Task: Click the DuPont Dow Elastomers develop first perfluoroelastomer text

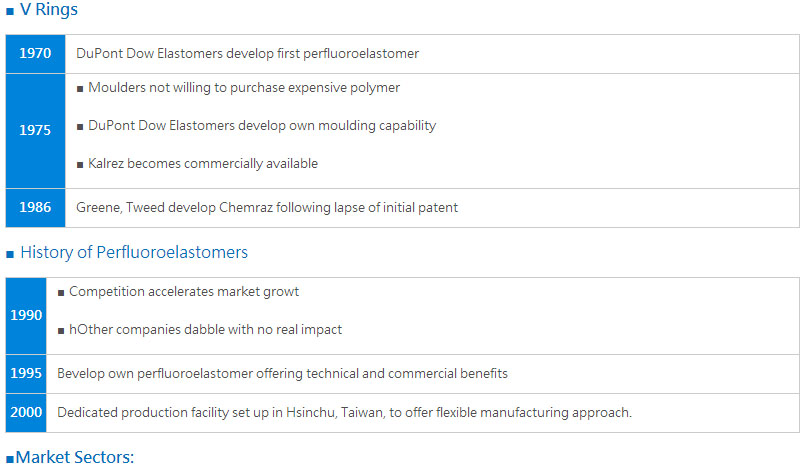Action: 247,53
